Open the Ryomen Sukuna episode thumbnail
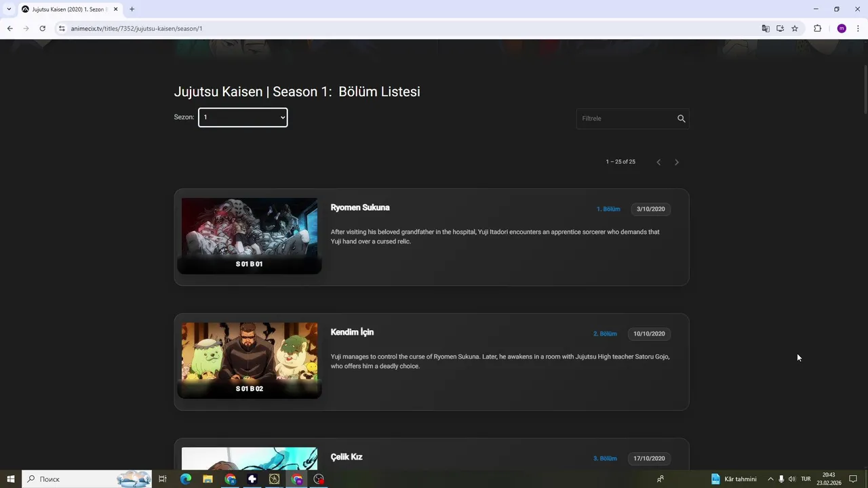The height and width of the screenshot is (488, 868). (250, 236)
